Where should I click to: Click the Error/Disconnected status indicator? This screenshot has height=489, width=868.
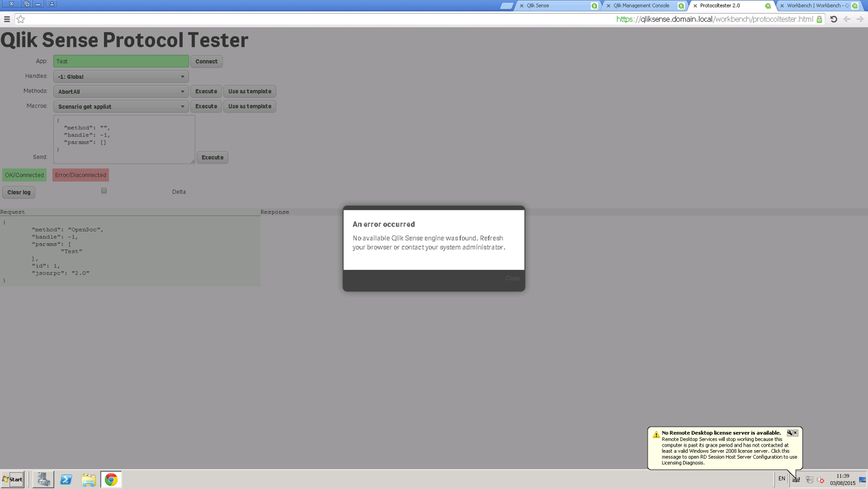tap(81, 175)
